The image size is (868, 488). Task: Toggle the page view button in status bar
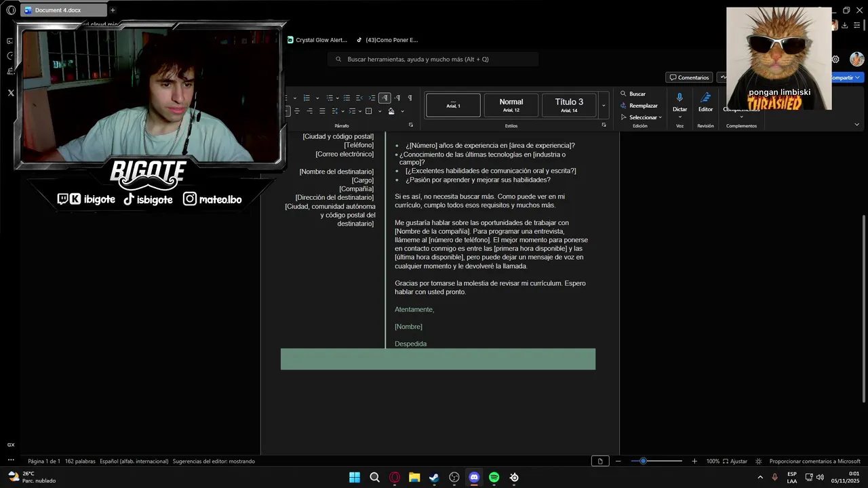click(x=599, y=462)
